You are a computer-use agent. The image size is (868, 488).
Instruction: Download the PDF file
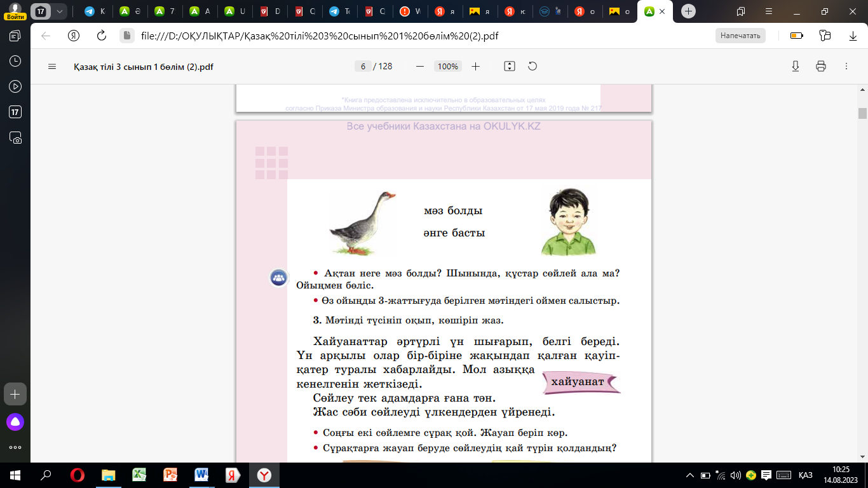tap(796, 66)
